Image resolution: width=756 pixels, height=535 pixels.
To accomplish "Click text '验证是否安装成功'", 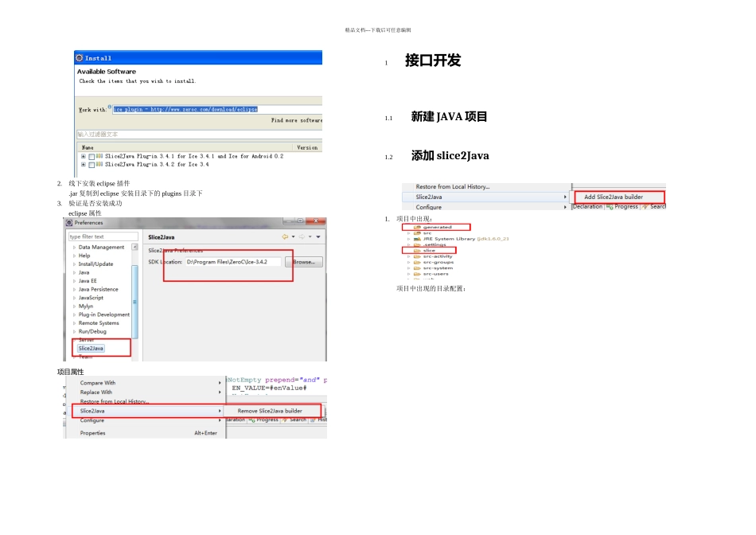I will pos(95,203).
